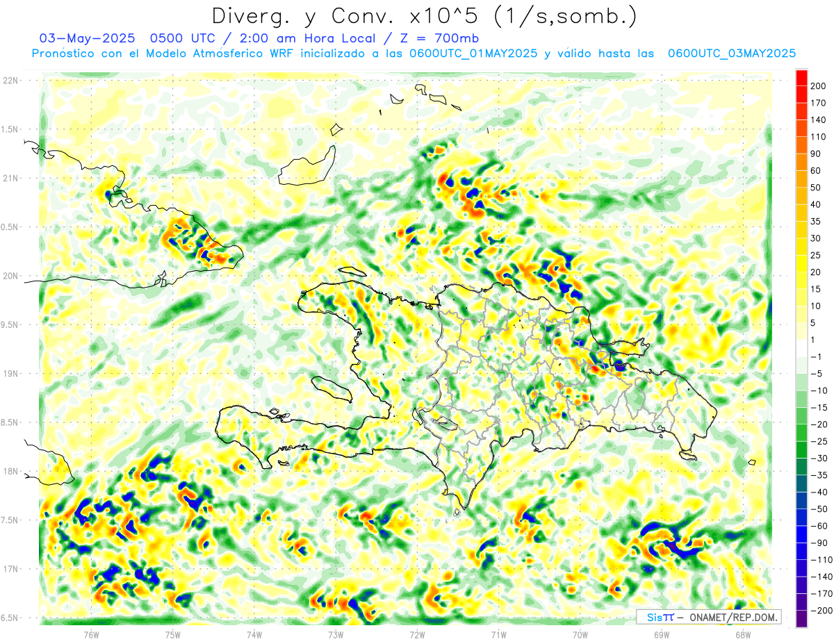Click the '1.5N' latitude label
Viewport: 834px width, 644px height.
tap(10, 129)
